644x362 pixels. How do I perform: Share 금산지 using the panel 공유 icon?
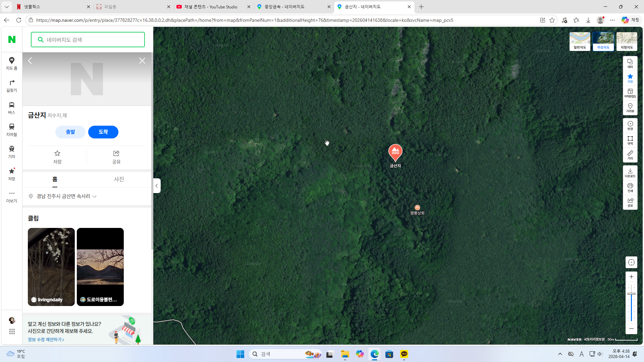(116, 157)
